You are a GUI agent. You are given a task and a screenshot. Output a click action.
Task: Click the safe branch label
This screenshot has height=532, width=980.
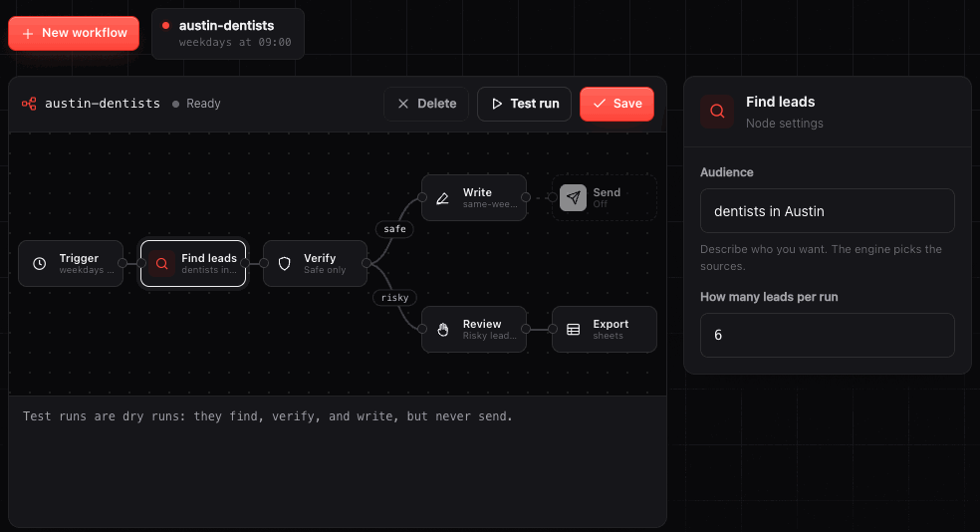[395, 229]
